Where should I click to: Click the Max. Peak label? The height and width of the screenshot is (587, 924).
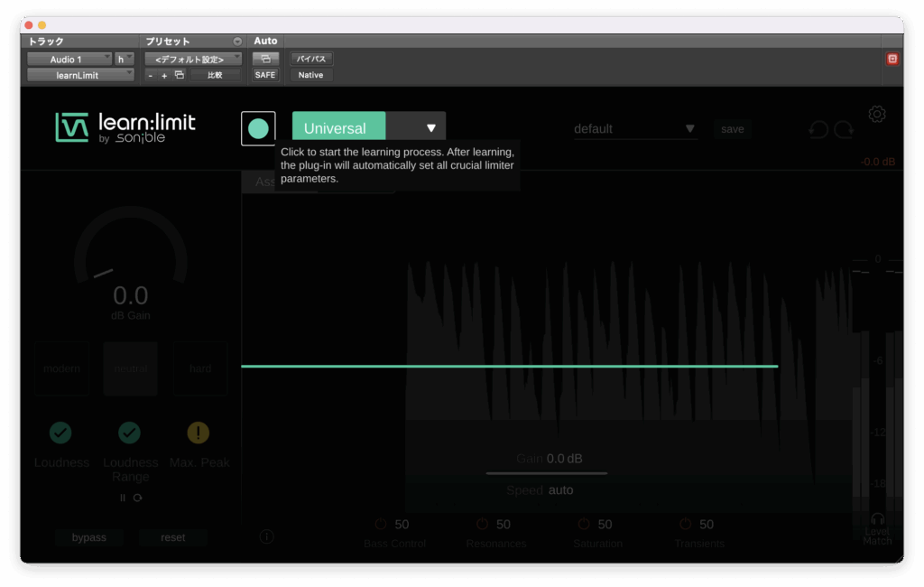pyautogui.click(x=199, y=462)
